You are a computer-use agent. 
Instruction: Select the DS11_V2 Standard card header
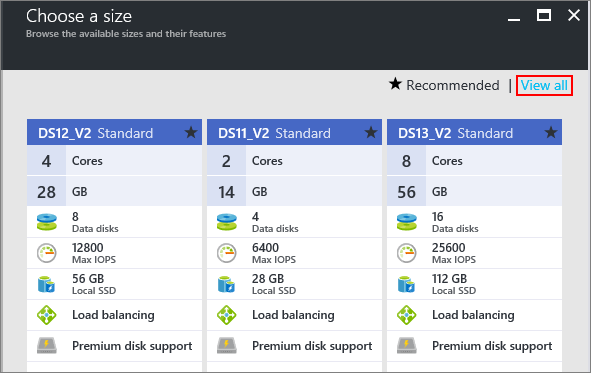tap(294, 133)
